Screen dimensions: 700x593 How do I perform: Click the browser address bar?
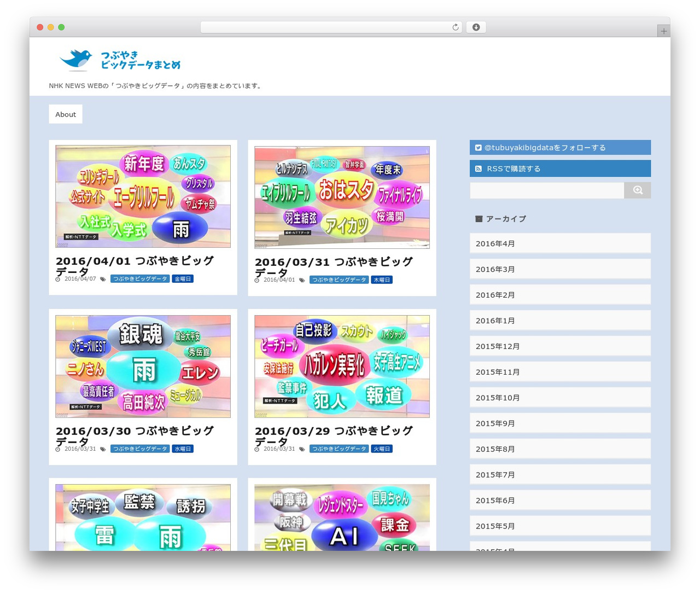coord(331,27)
